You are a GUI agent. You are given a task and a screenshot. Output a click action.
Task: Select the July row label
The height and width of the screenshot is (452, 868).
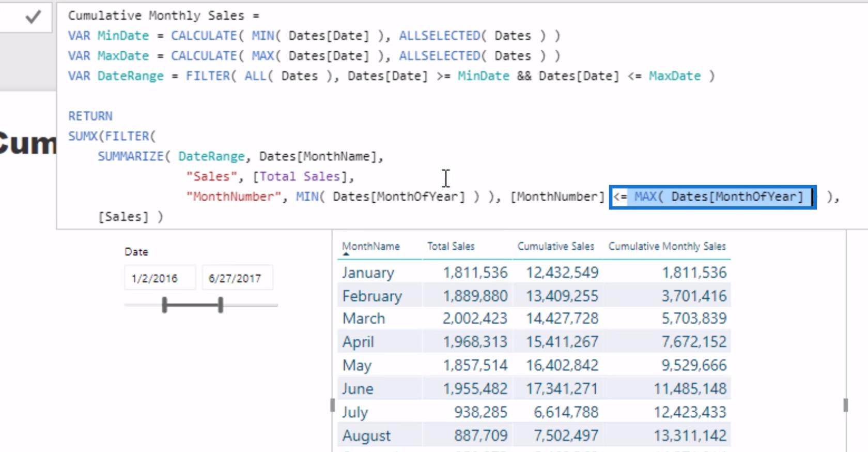coord(355,412)
